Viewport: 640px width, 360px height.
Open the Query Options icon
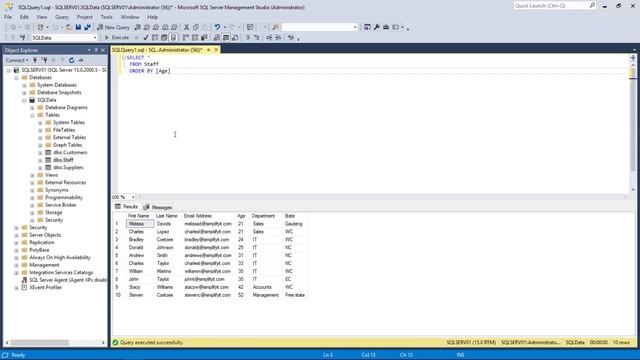pos(164,38)
